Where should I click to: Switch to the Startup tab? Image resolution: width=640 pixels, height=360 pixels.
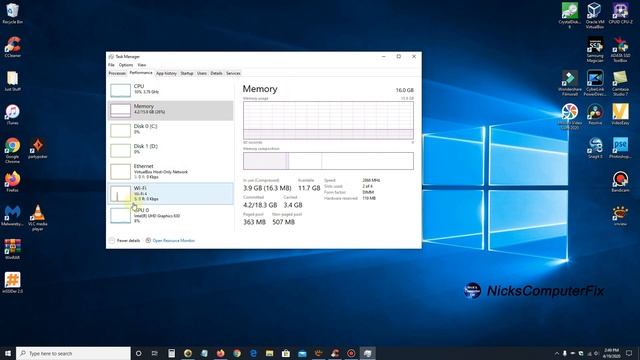[187, 73]
